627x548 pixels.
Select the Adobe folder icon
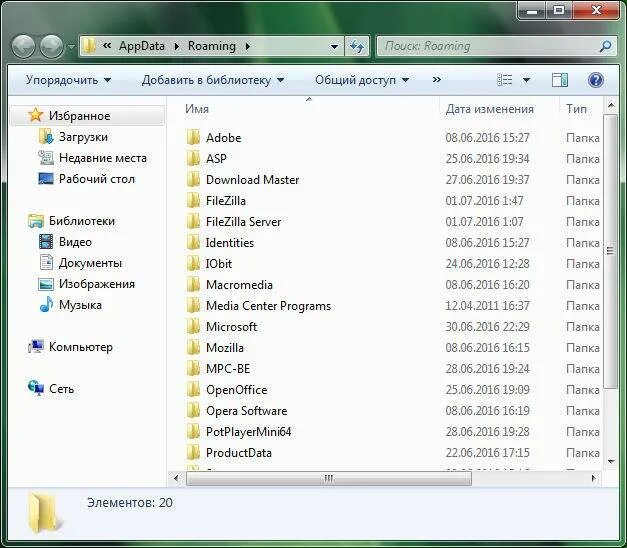pos(193,137)
